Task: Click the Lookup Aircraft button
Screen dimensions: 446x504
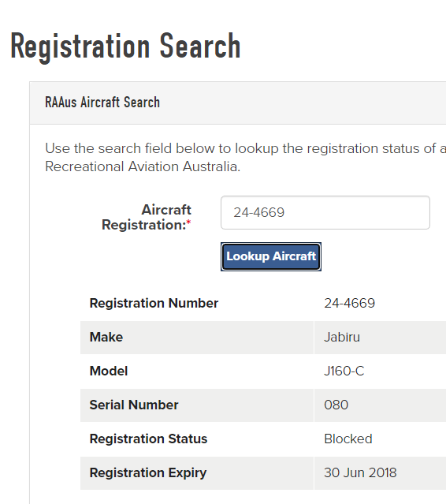Action: (271, 256)
